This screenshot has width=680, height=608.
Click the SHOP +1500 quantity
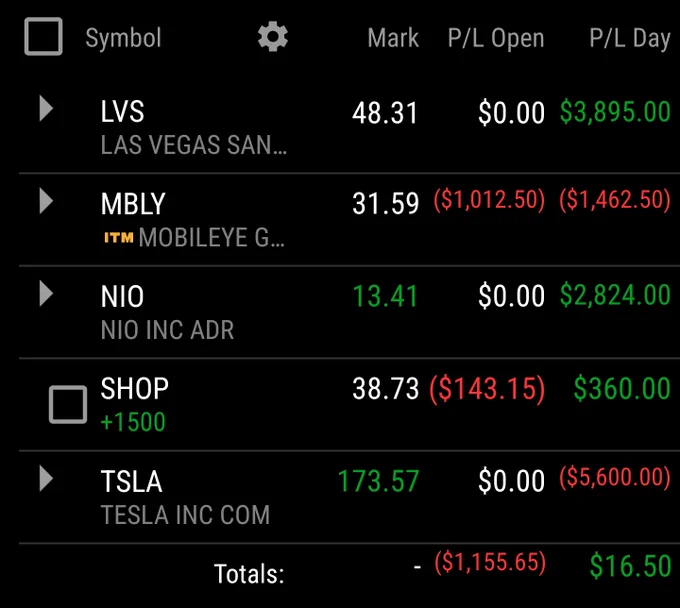[133, 422]
